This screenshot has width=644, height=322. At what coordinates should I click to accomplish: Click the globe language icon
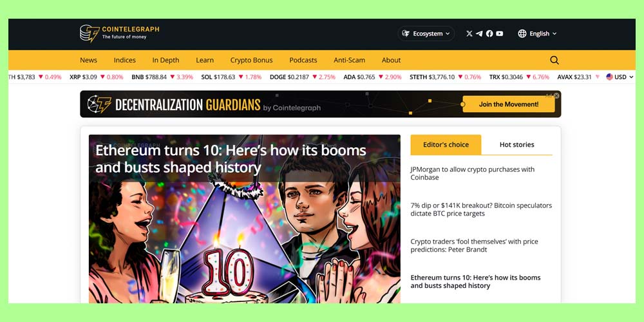(x=522, y=33)
